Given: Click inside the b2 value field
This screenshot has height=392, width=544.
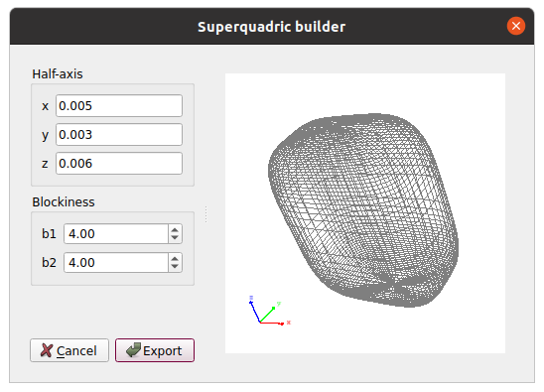Looking at the screenshot, I should (x=116, y=263).
